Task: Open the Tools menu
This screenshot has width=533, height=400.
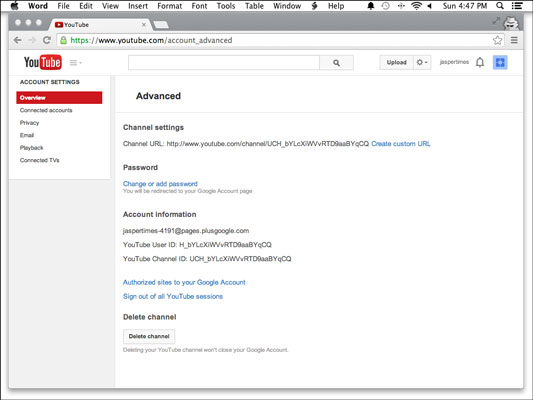Action: coord(226,6)
